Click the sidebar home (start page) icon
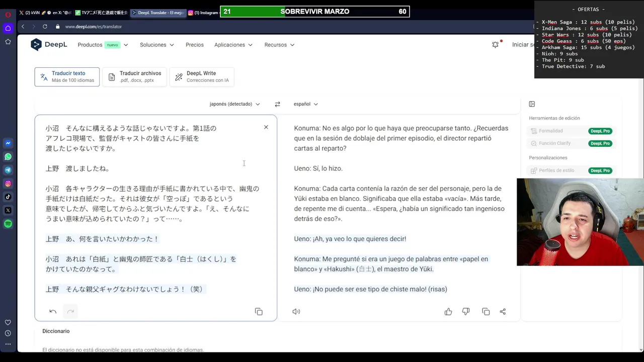Viewport: 644px width, 362px height. 8,28
